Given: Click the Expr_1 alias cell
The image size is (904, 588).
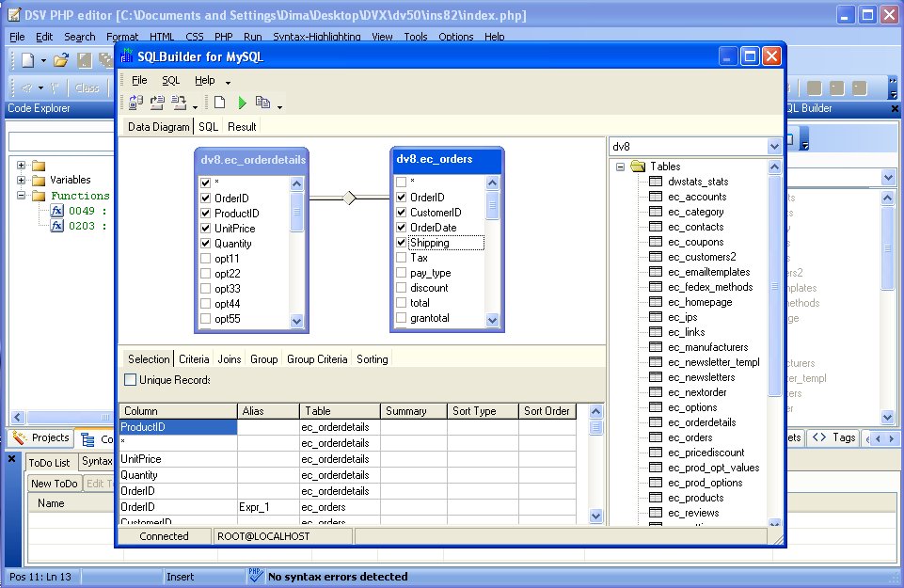Looking at the screenshot, I should point(268,507).
